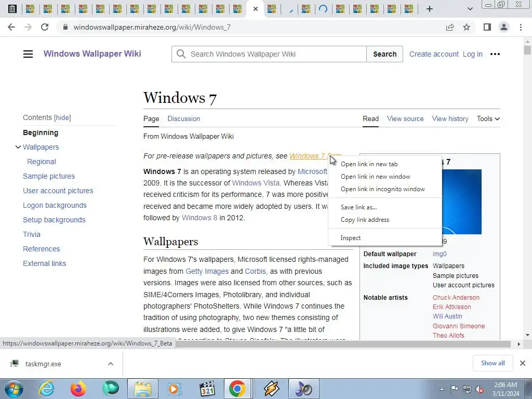
Task: Open the Chrome profile avatar
Action: coord(504,27)
